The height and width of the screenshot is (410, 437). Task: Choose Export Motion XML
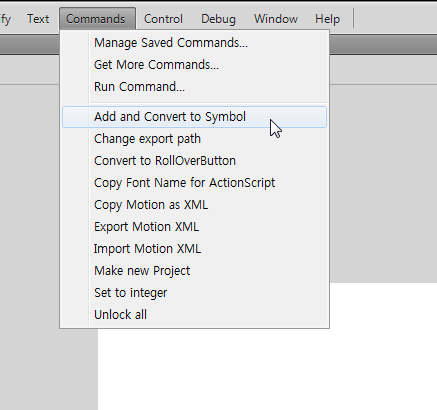[195, 227]
